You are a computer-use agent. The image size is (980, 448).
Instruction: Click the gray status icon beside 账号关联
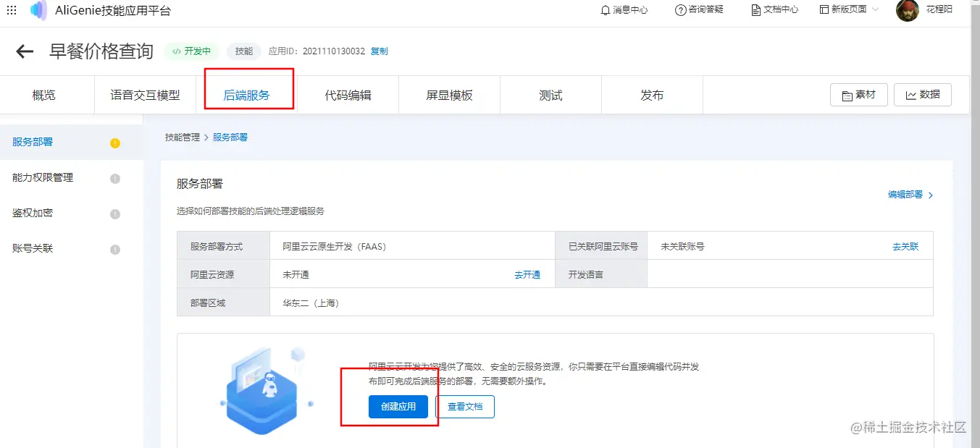pos(115,250)
